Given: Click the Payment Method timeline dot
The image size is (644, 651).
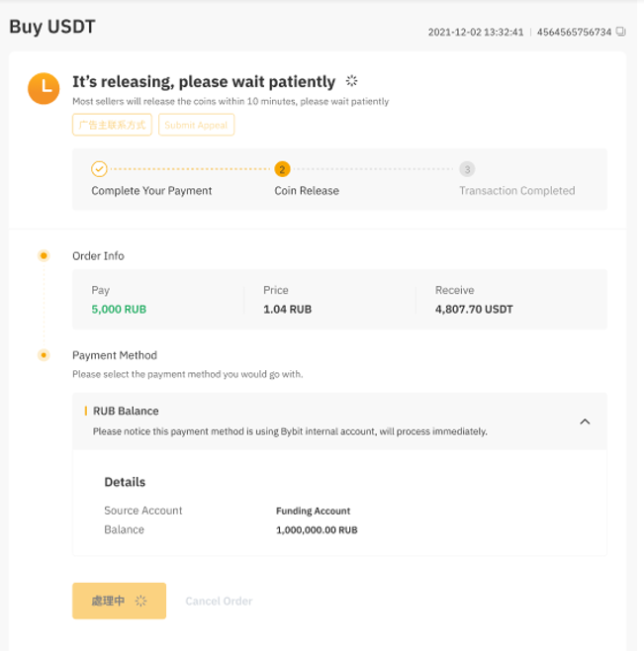Looking at the screenshot, I should [x=44, y=355].
